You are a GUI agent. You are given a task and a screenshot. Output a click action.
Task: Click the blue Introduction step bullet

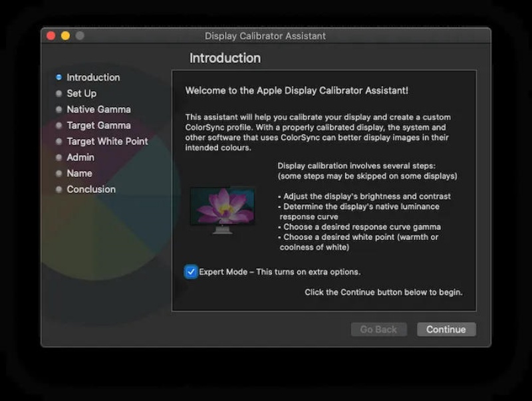(59, 77)
